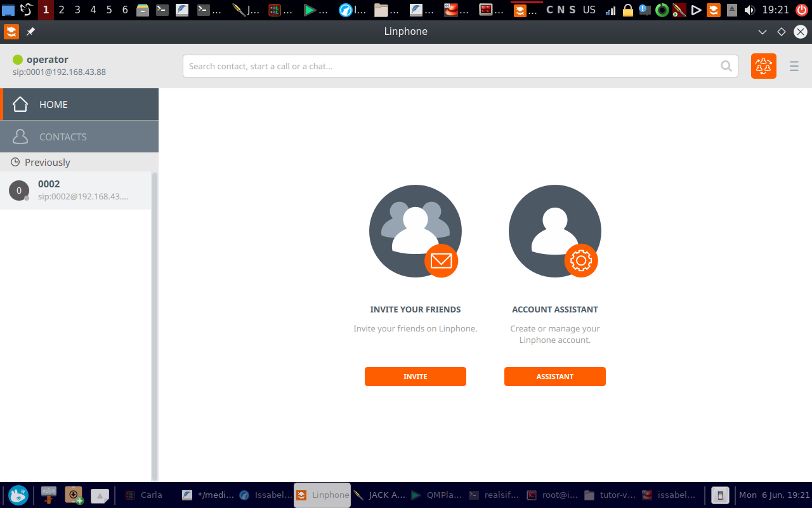Switch to tutor-v... folder in bottom taskbar
Viewport: 812px width, 508px height.
[x=609, y=495]
